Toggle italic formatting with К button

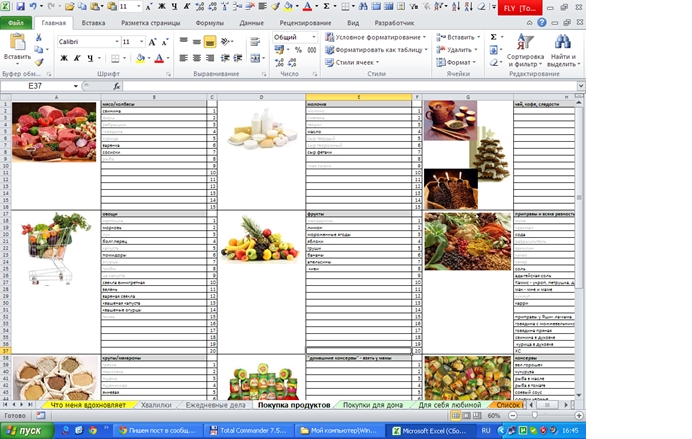click(x=77, y=58)
